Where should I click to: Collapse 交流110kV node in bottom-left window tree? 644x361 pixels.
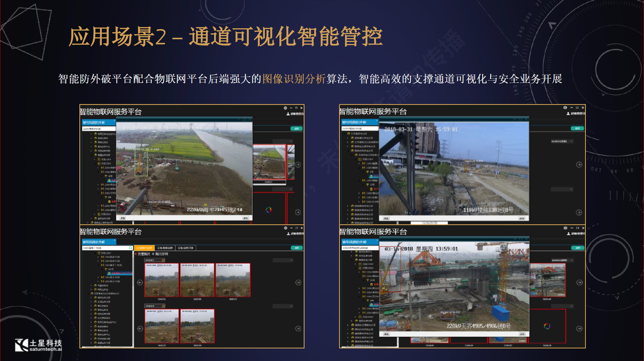[95, 253]
